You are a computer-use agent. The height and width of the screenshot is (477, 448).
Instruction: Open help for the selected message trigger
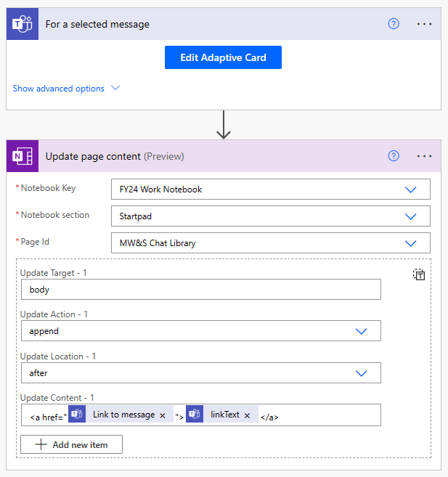[x=394, y=24]
